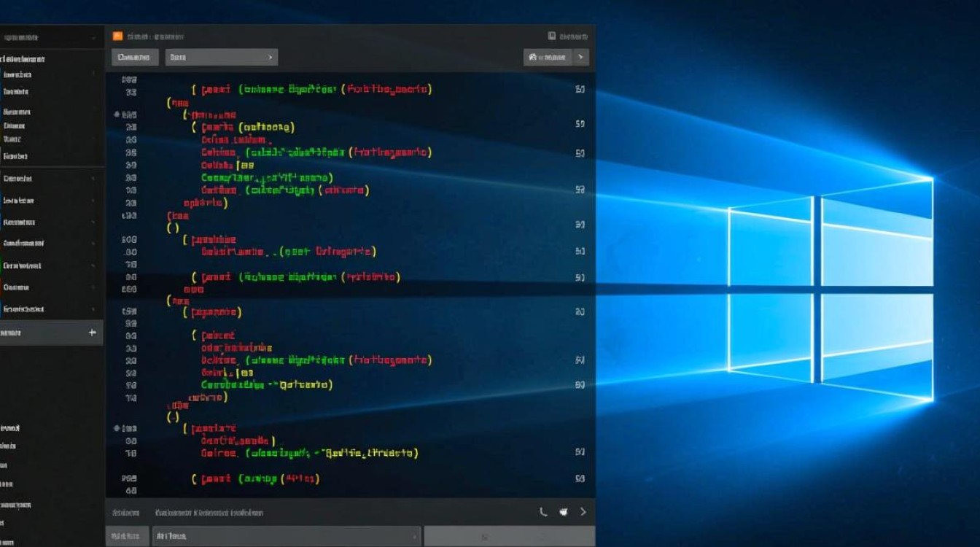The image size is (980, 547).
Task: Open the panel icon at the top-right corner
Action: [551, 34]
